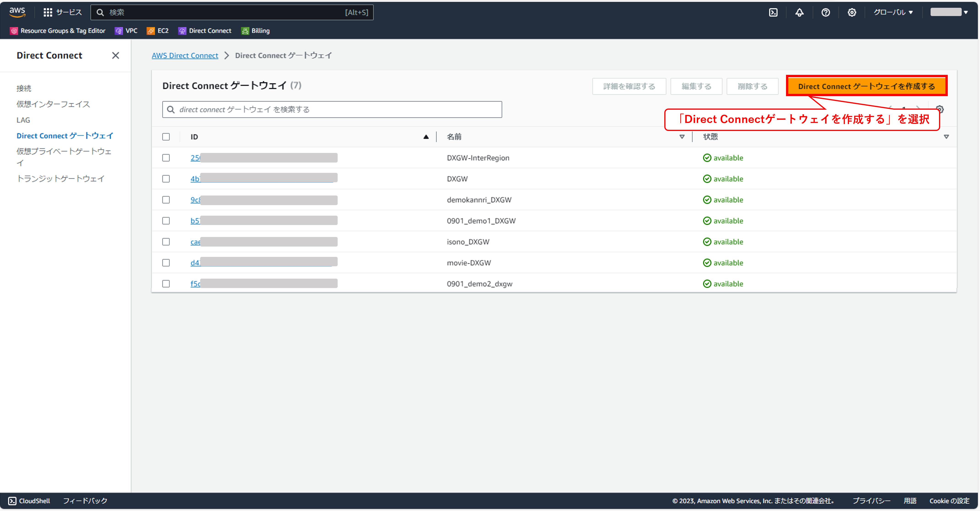The image size is (980, 511).
Task: Open the services grid icon
Action: 48,12
